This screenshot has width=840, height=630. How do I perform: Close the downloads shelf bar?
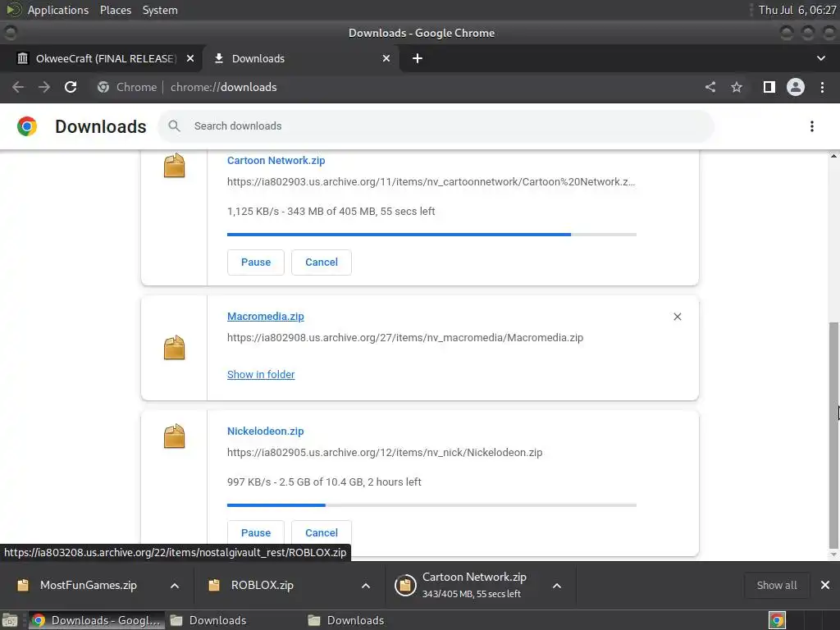click(x=825, y=585)
